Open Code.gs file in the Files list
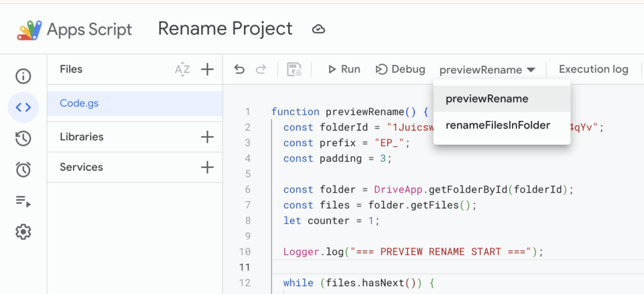Image resolution: width=644 pixels, height=294 pixels. [79, 103]
